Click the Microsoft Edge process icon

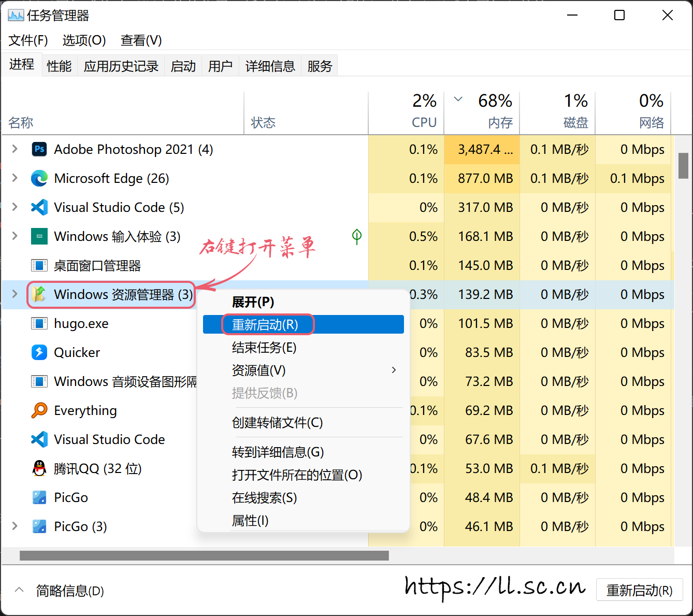[x=39, y=178]
